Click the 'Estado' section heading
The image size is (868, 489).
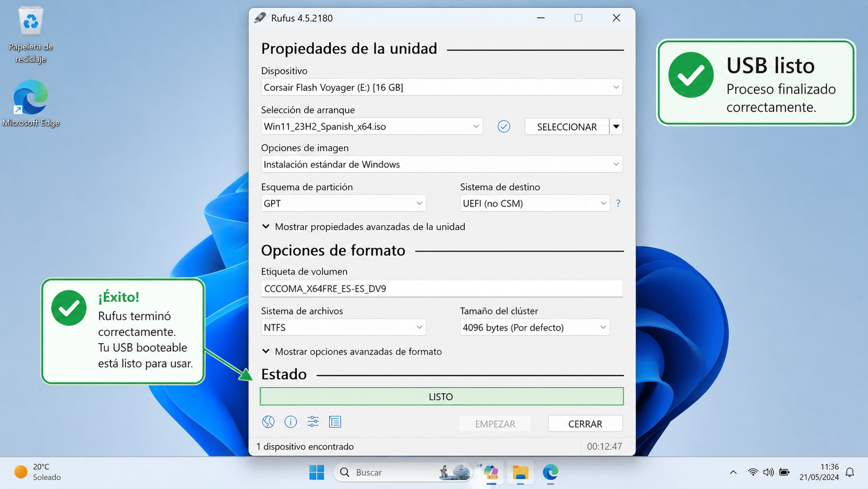point(284,374)
